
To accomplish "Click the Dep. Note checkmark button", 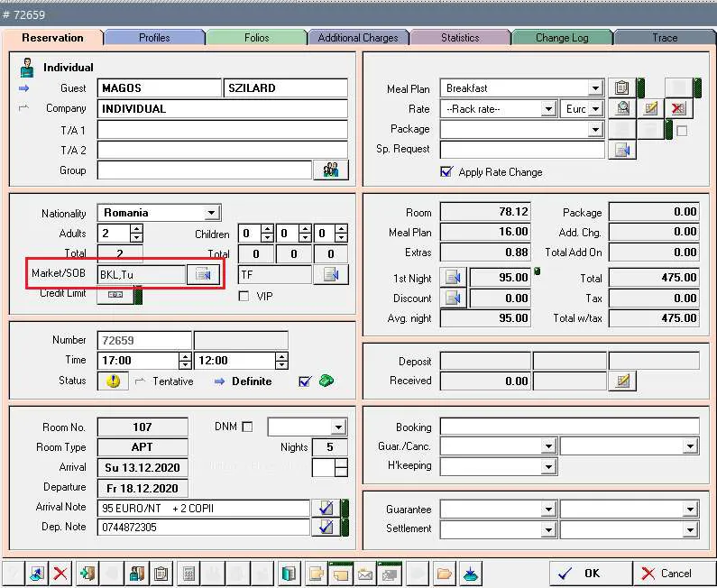I will 326,527.
